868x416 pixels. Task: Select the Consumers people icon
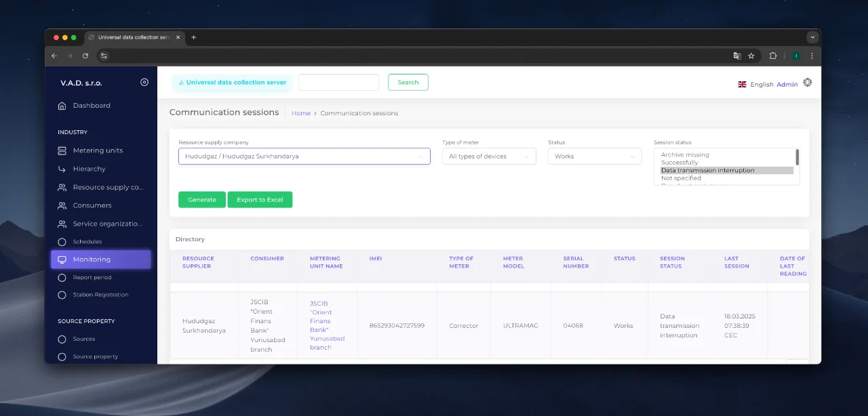pyautogui.click(x=62, y=205)
